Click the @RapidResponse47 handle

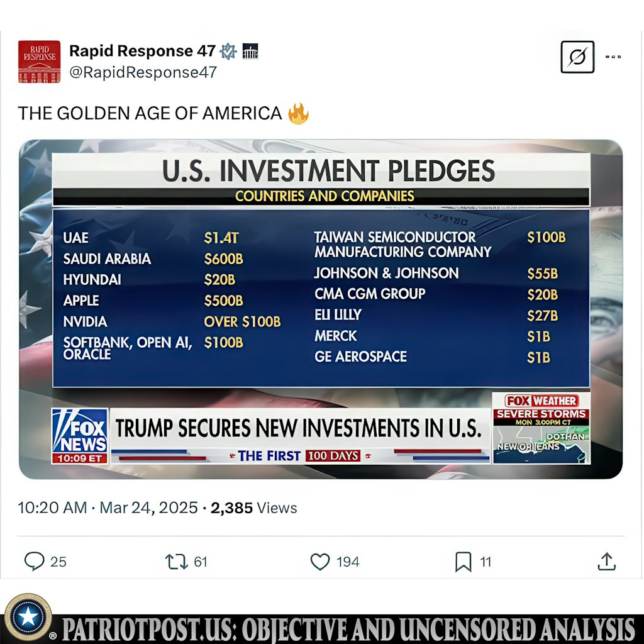(143, 72)
